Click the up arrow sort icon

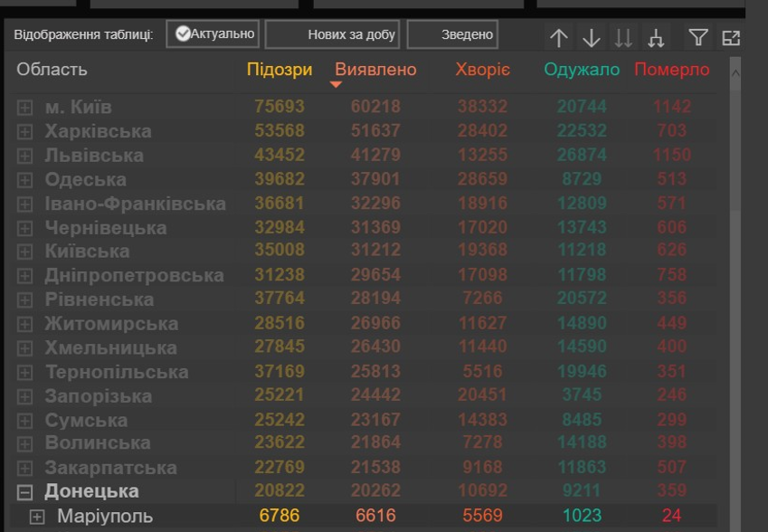tap(559, 38)
